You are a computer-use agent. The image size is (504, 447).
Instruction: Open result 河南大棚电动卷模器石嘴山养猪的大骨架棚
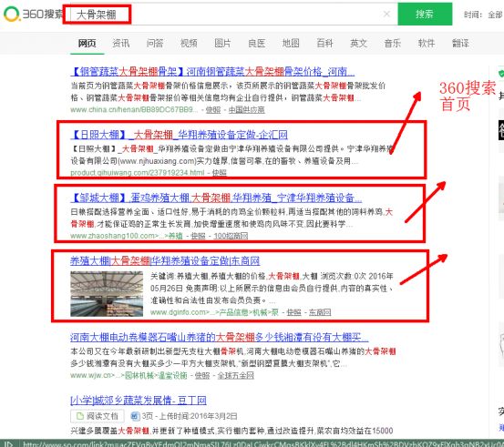[220, 337]
